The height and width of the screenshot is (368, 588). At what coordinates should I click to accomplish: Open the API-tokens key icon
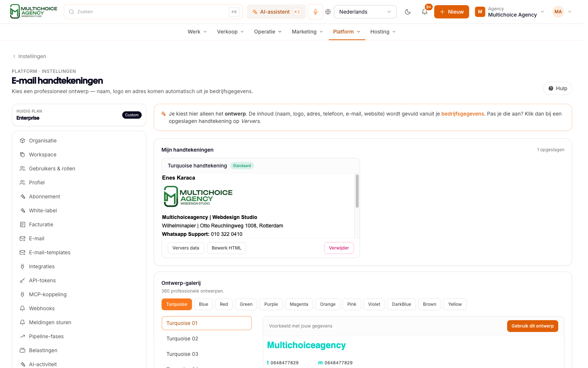pos(22,280)
